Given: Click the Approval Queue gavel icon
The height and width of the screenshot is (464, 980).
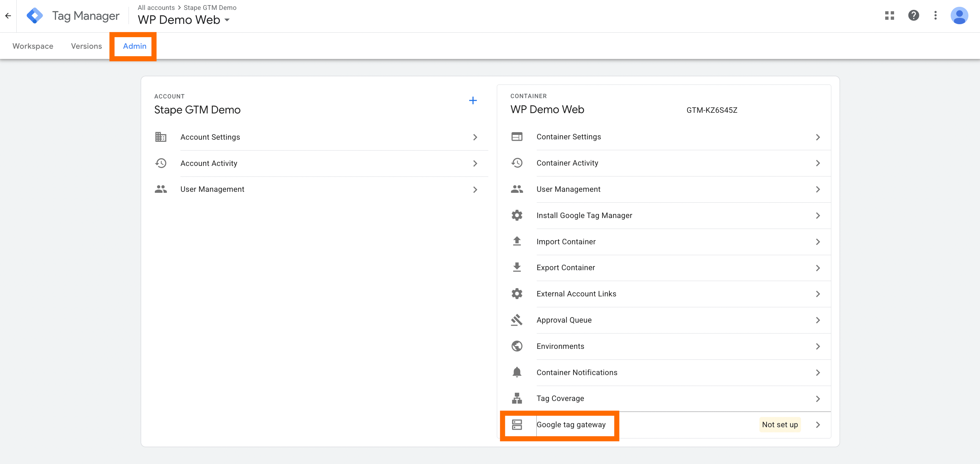Looking at the screenshot, I should pos(517,320).
